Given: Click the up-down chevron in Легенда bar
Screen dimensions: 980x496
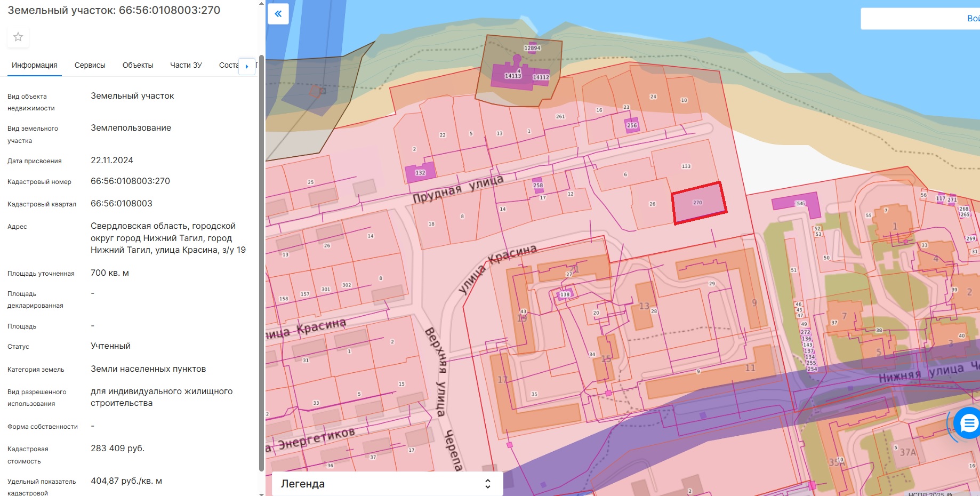Looking at the screenshot, I should 487,484.
